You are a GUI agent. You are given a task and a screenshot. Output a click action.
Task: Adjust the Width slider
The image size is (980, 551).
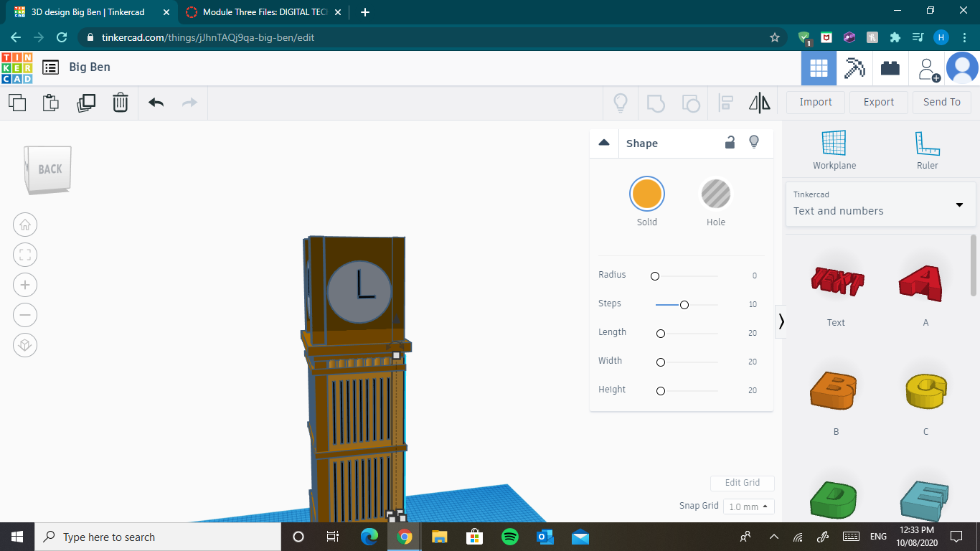click(x=661, y=362)
